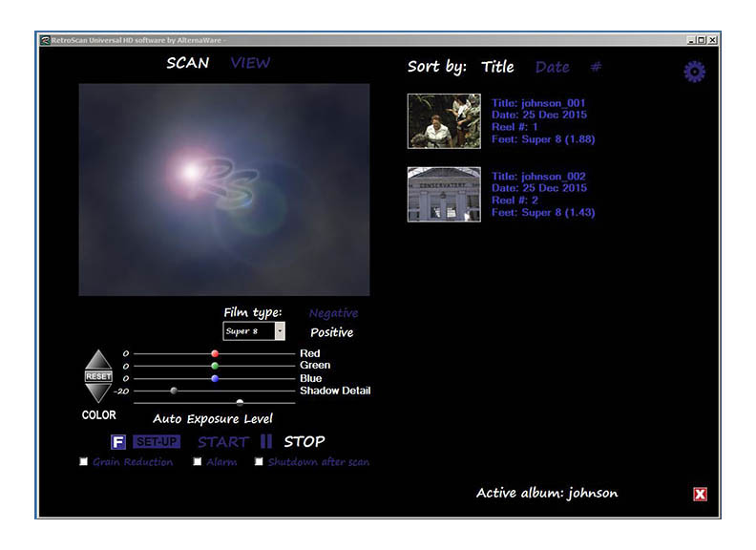Click the Red color slider handle

215,353
